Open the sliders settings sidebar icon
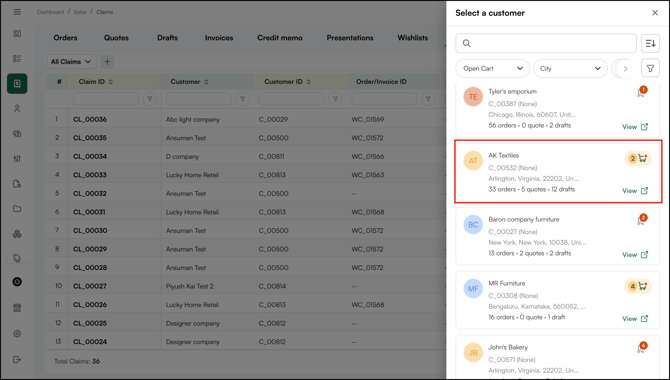670x380 pixels. [17, 159]
